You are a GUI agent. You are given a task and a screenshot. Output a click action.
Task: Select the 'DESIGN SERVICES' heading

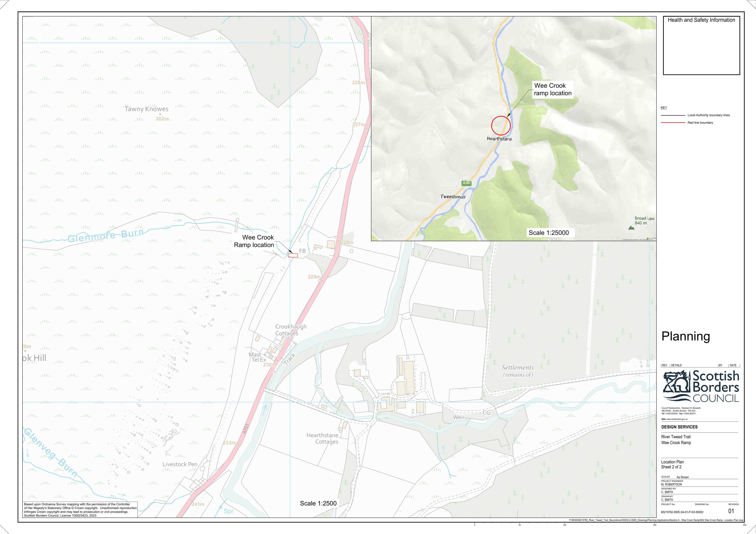point(679,427)
